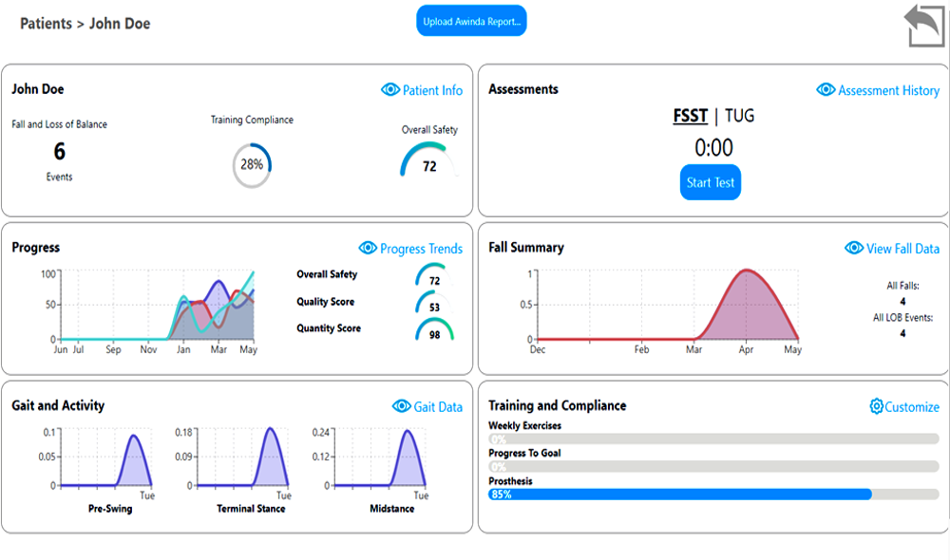Click Upload Awinda Report button

point(471,22)
